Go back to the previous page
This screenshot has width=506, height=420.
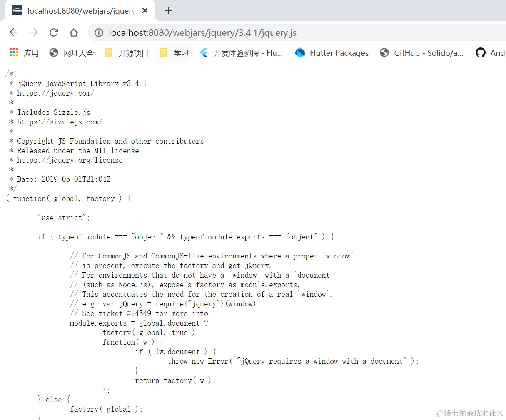click(x=14, y=32)
